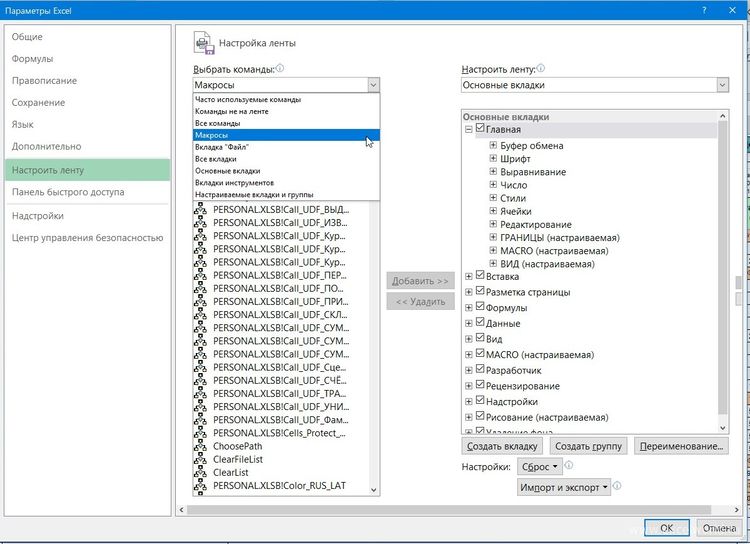Screen dimensions: 750x544
Task: Select Часто используемые команды option
Action: [287, 100]
